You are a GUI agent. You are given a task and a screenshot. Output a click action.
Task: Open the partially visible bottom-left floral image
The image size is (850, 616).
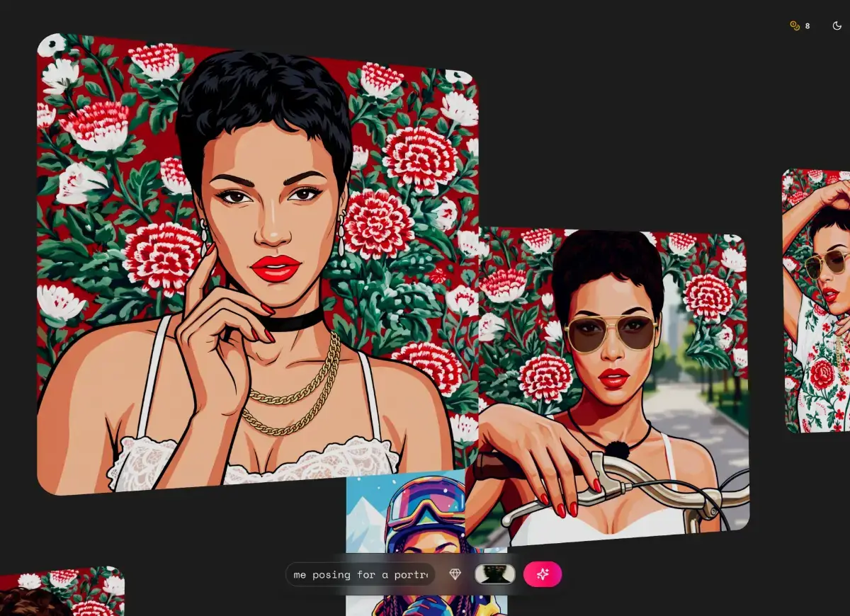62,591
